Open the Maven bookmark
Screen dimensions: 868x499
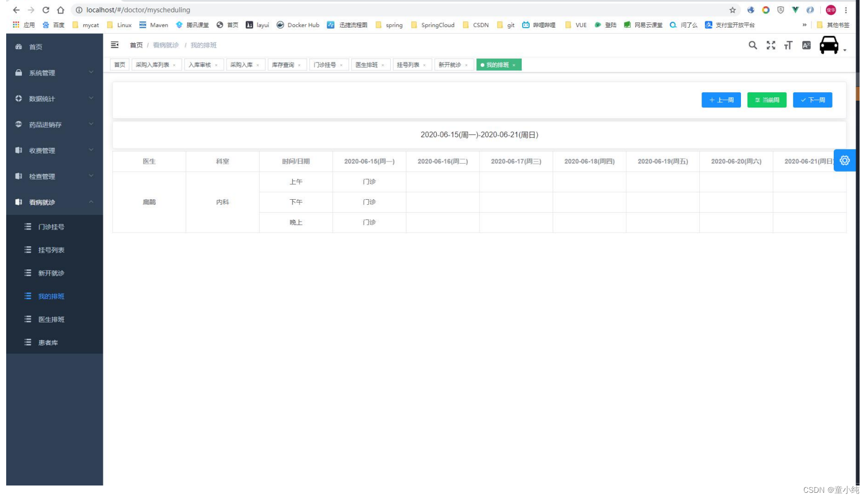154,25
